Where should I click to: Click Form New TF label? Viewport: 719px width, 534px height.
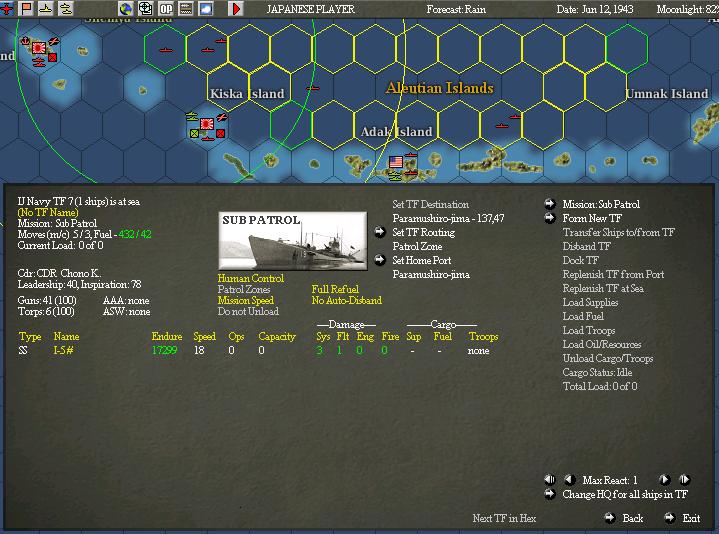click(592, 218)
